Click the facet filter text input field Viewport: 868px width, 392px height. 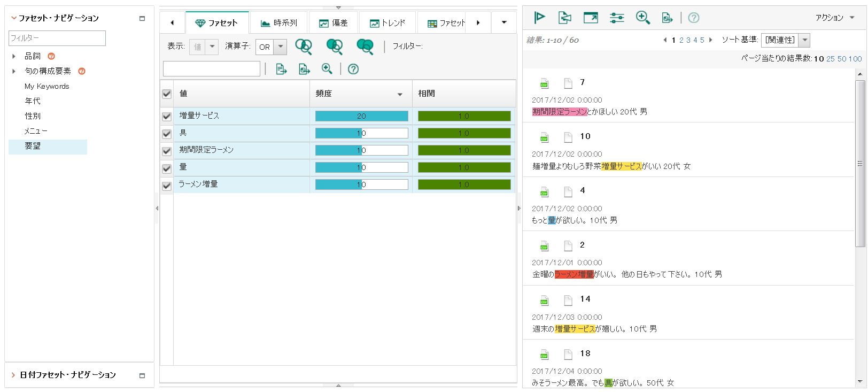(211, 69)
